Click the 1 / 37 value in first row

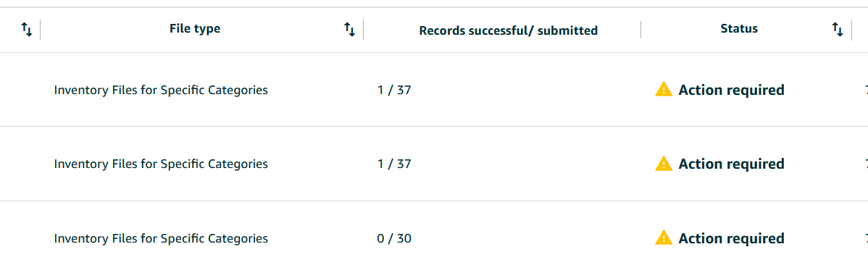click(394, 90)
